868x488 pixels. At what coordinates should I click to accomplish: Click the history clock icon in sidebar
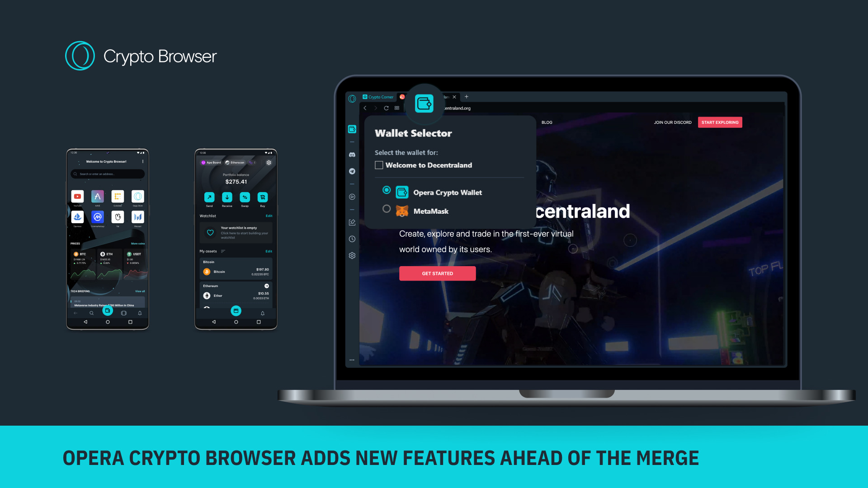352,238
